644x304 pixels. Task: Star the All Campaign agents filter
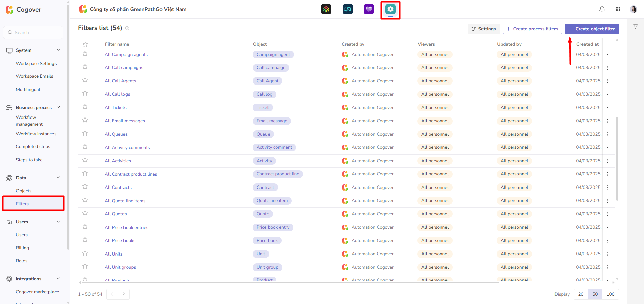click(85, 54)
